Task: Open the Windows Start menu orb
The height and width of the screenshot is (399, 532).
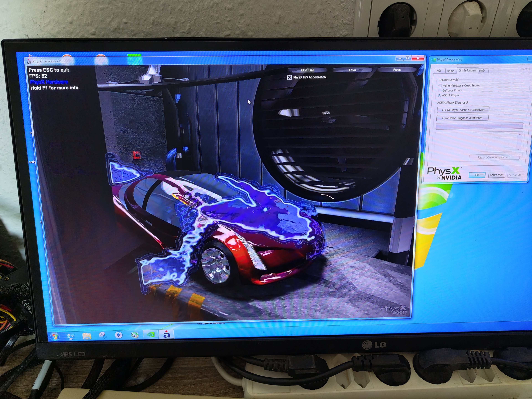Action: (55, 336)
